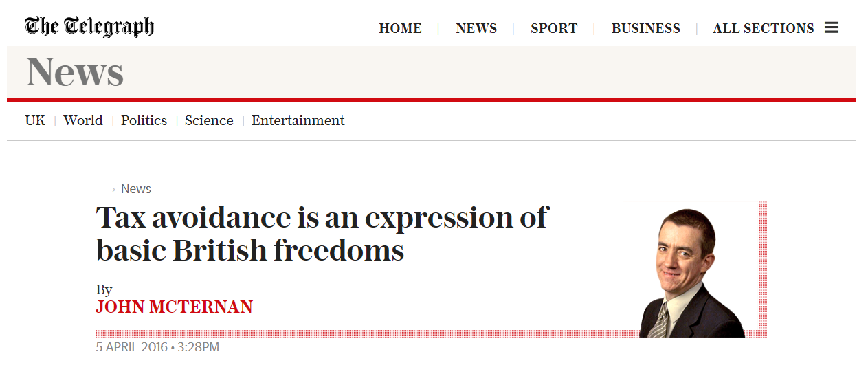
Task: Click the News breadcrumb link
Action: [x=136, y=189]
